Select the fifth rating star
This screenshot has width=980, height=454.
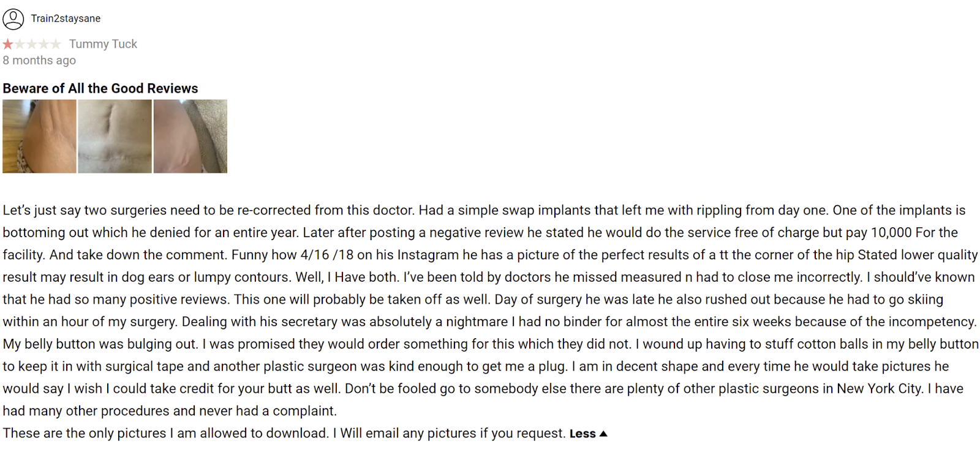tap(56, 44)
